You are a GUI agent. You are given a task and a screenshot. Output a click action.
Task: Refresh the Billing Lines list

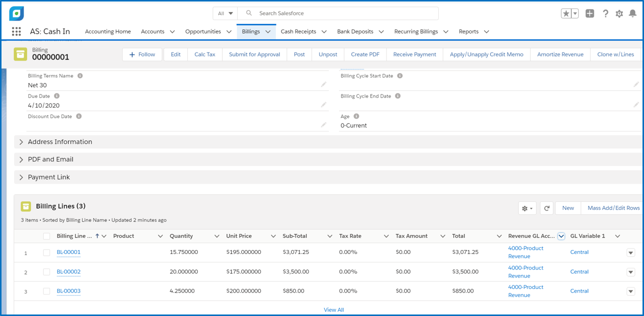[547, 208]
